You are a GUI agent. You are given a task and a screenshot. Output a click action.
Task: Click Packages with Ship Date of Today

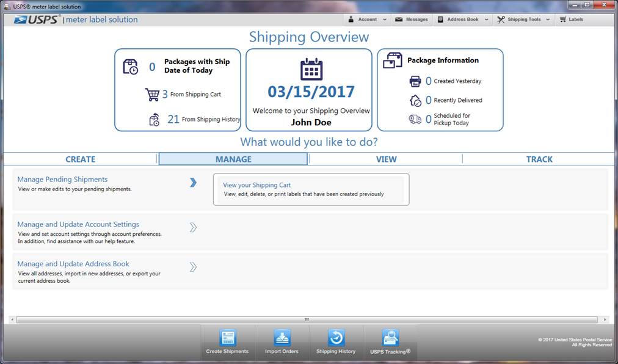pos(197,66)
